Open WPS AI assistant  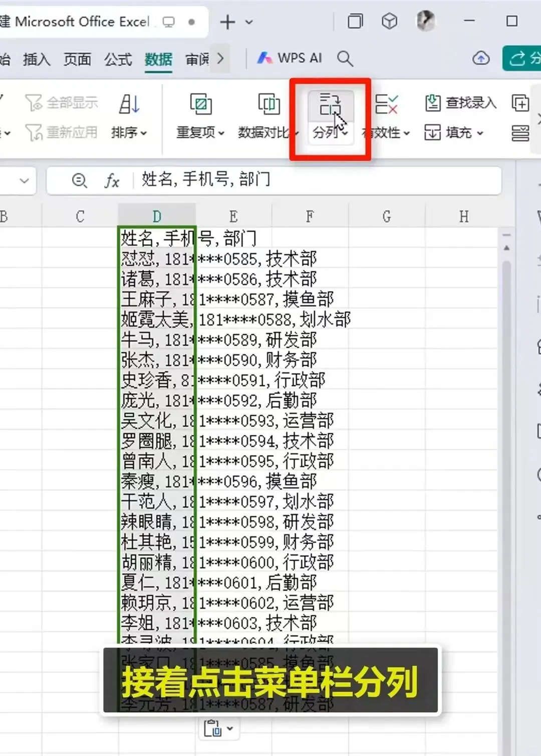pos(290,58)
